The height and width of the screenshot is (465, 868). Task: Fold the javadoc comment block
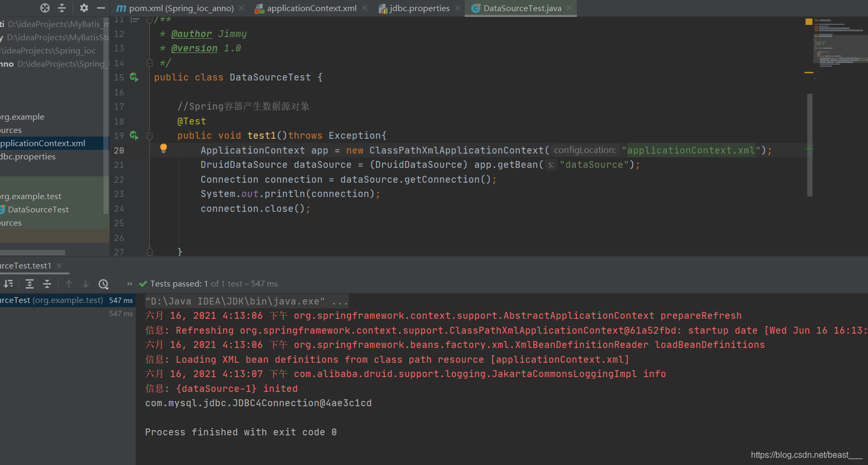click(150, 20)
